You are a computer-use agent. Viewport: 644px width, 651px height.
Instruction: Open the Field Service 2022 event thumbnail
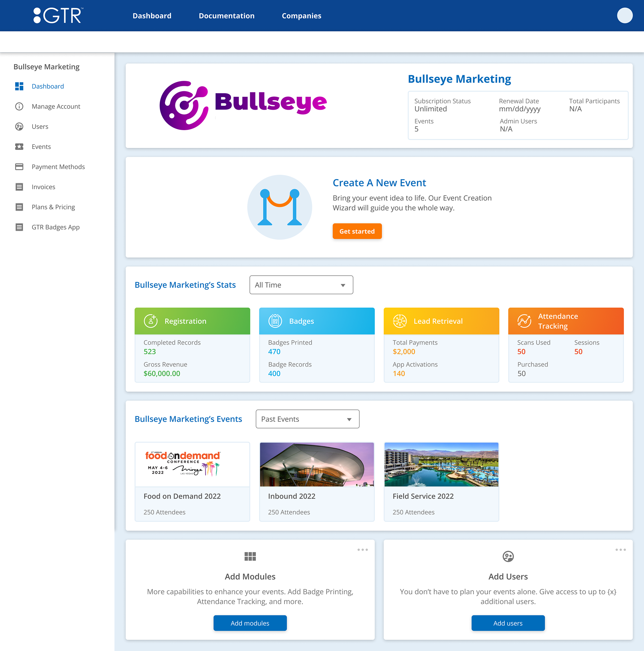(x=441, y=464)
